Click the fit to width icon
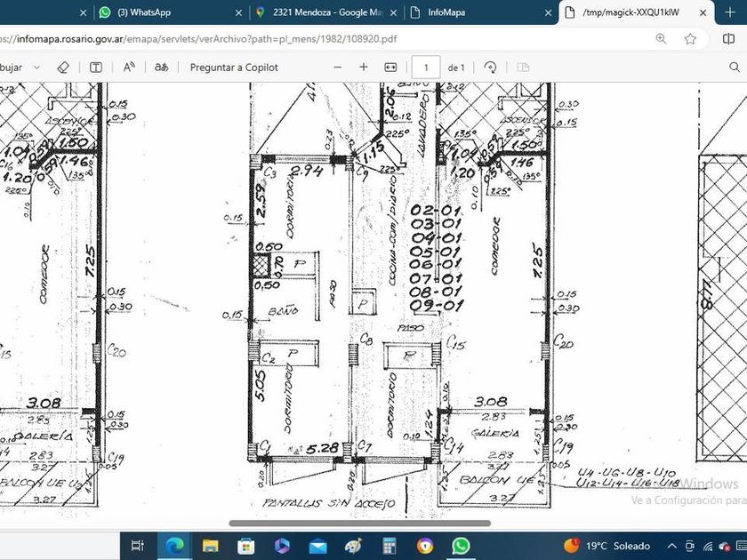The width and height of the screenshot is (747, 560). click(x=390, y=68)
